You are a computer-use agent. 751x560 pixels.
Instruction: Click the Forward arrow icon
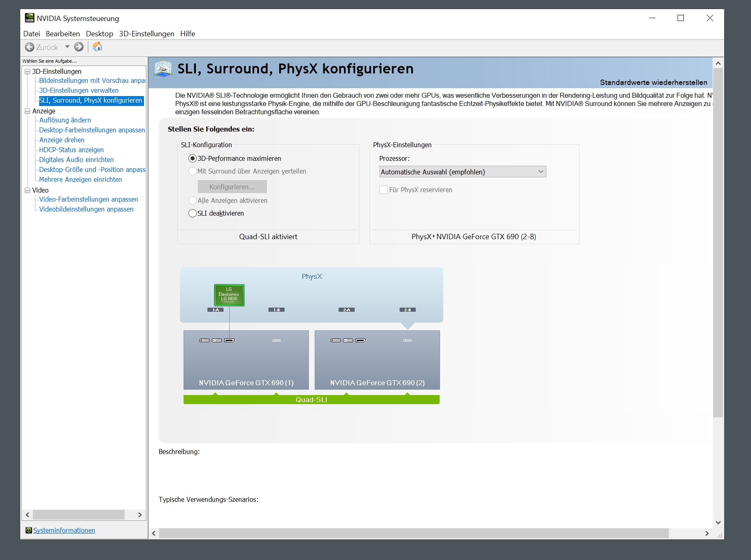[x=79, y=47]
